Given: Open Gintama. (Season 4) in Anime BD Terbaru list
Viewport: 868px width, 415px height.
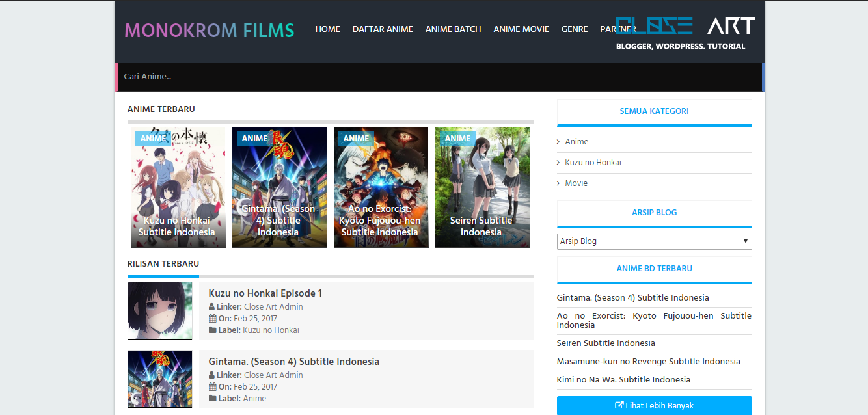Looking at the screenshot, I should [633, 298].
